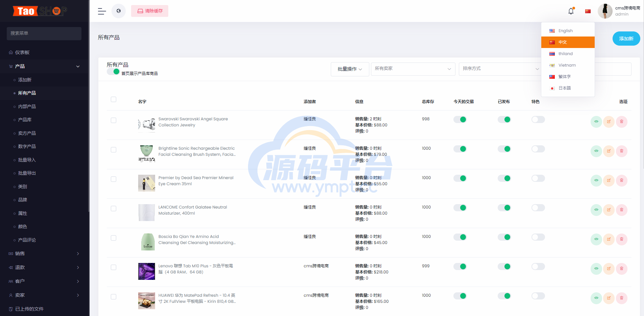Select 繁体字 in language menu
Image resolution: width=644 pixels, height=316 pixels.
coord(568,77)
